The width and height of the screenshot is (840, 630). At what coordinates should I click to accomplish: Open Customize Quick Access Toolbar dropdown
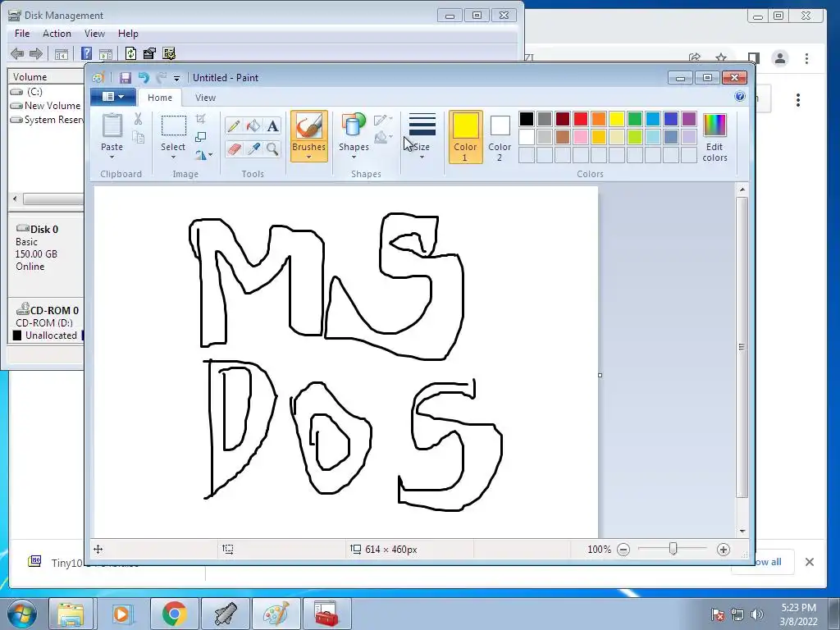177,78
